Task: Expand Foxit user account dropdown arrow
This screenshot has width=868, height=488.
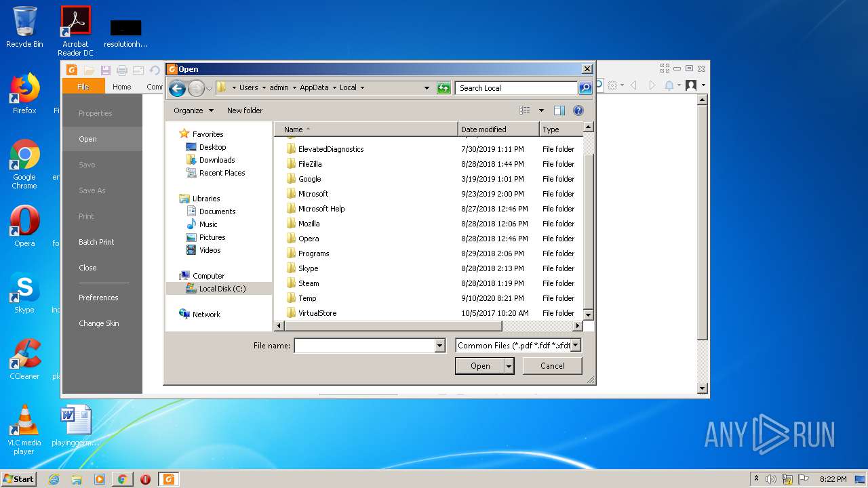Action: (x=703, y=85)
